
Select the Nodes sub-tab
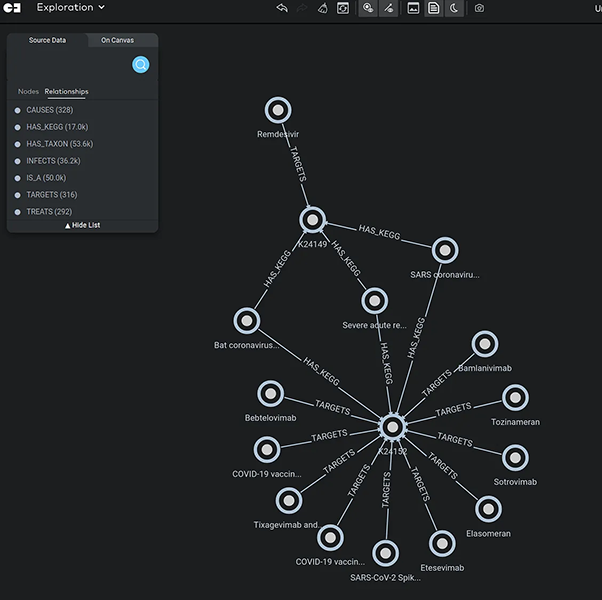(28, 91)
